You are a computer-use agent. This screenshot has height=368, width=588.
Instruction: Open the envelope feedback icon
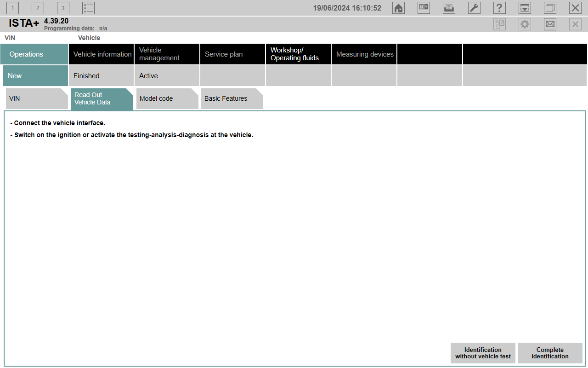[550, 24]
